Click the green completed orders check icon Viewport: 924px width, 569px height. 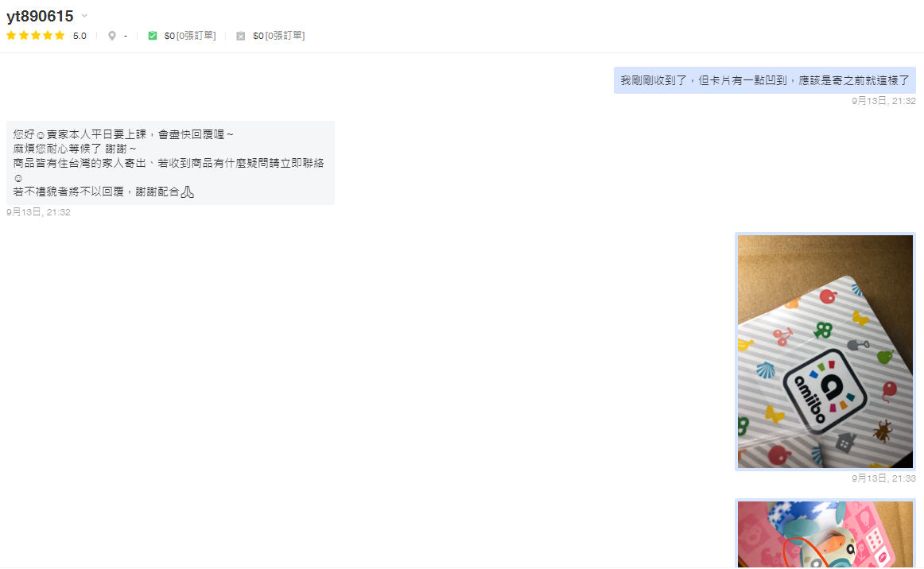(153, 36)
